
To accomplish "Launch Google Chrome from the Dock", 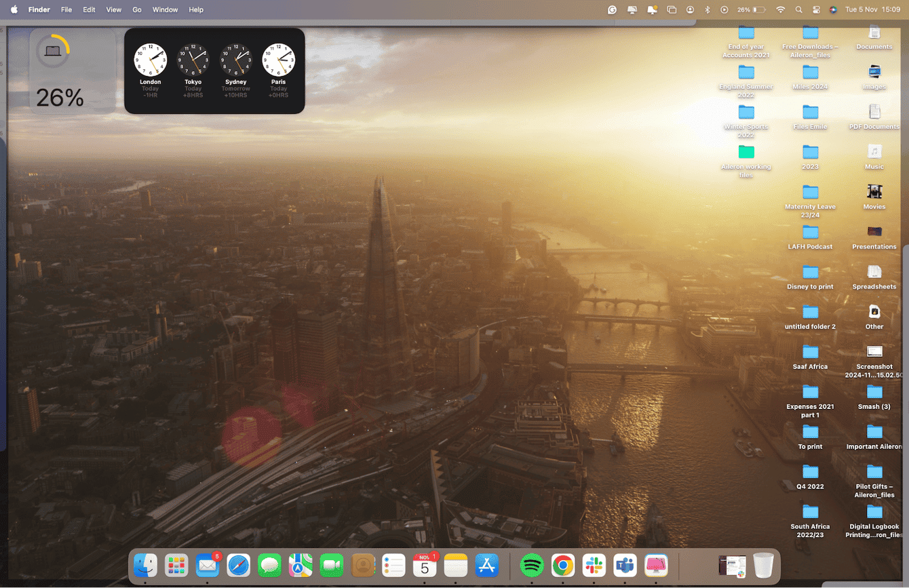I will pyautogui.click(x=563, y=565).
